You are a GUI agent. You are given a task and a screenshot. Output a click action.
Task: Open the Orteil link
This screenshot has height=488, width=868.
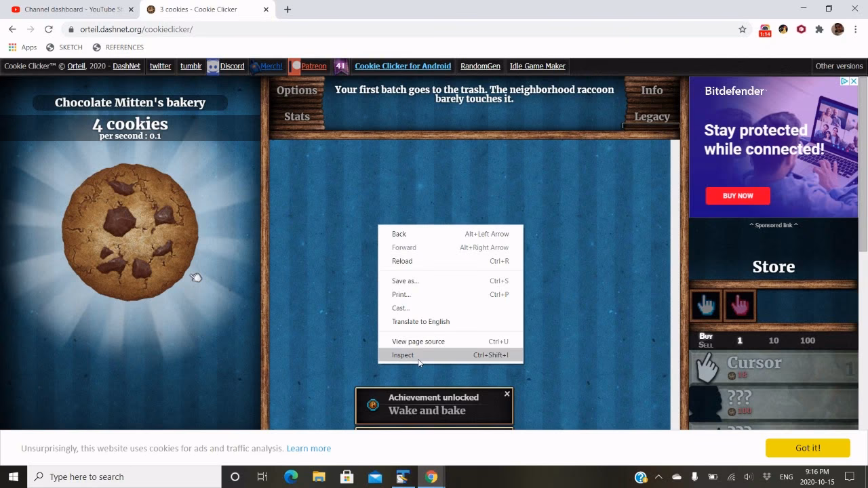pyautogui.click(x=76, y=66)
